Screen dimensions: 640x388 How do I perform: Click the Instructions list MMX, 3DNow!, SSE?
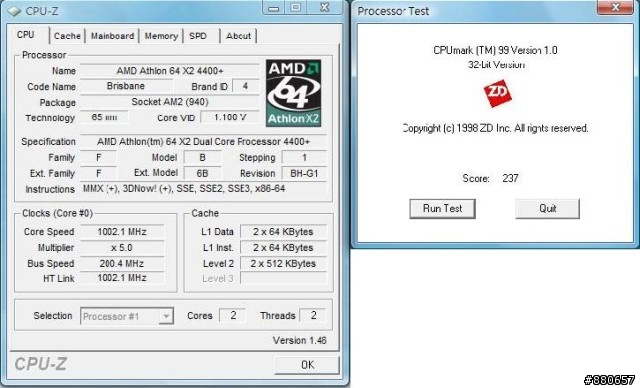click(x=203, y=189)
